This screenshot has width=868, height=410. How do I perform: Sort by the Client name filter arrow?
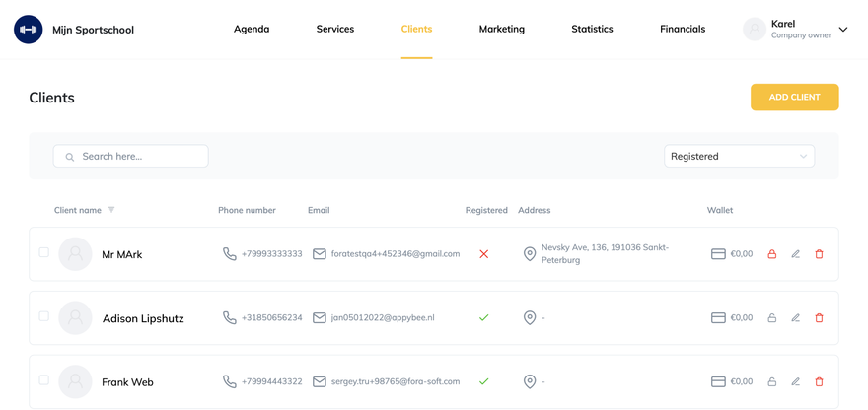coord(111,210)
